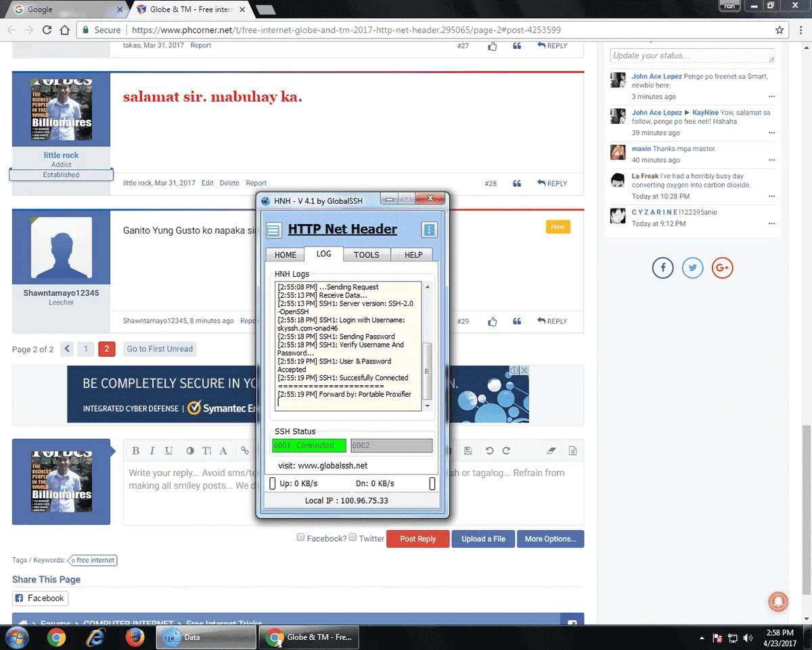Toggle Italic in reply editor
812x650 pixels.
152,450
